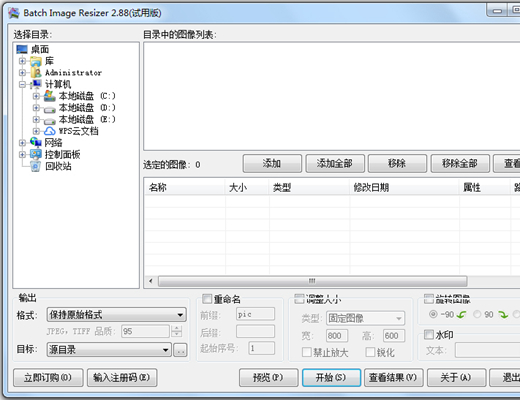
Task: Select the 库 (Libraries) folder icon
Action: (x=36, y=61)
